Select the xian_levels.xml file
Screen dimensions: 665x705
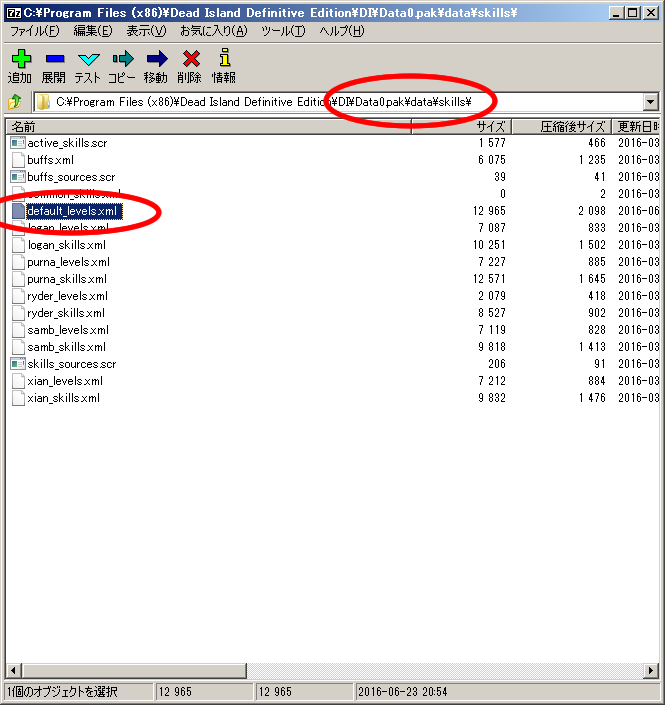click(x=65, y=381)
